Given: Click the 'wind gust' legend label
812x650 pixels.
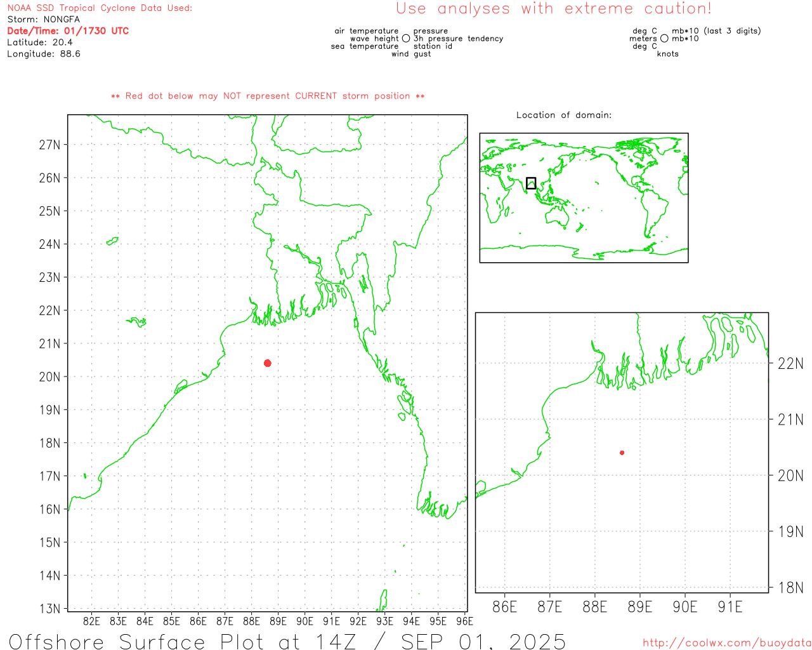Looking at the screenshot, I should [x=411, y=54].
